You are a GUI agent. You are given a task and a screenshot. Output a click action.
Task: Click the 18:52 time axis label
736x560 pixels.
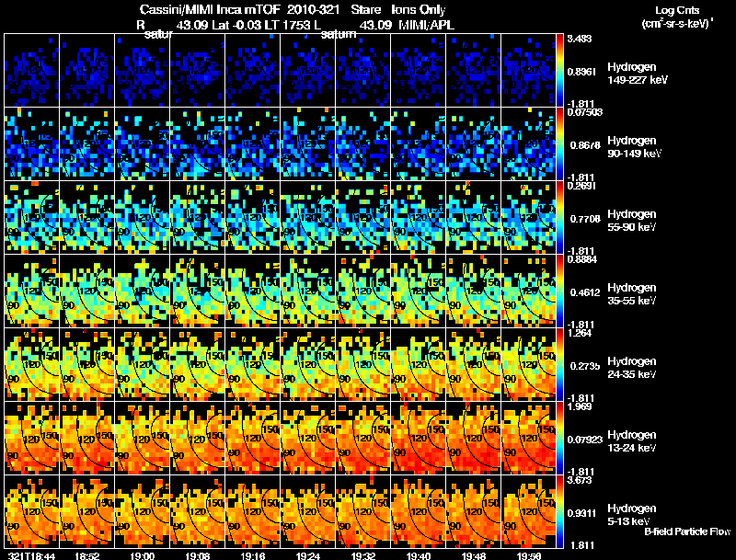coord(86,555)
